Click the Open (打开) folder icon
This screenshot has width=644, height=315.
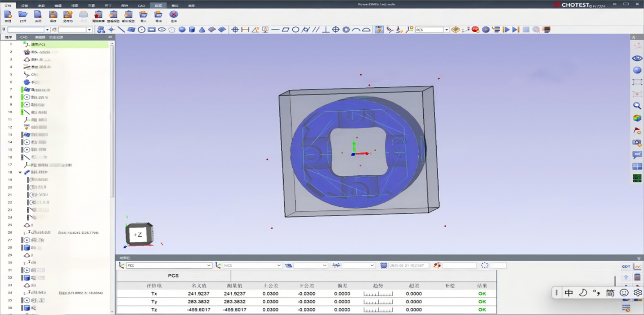click(23, 15)
